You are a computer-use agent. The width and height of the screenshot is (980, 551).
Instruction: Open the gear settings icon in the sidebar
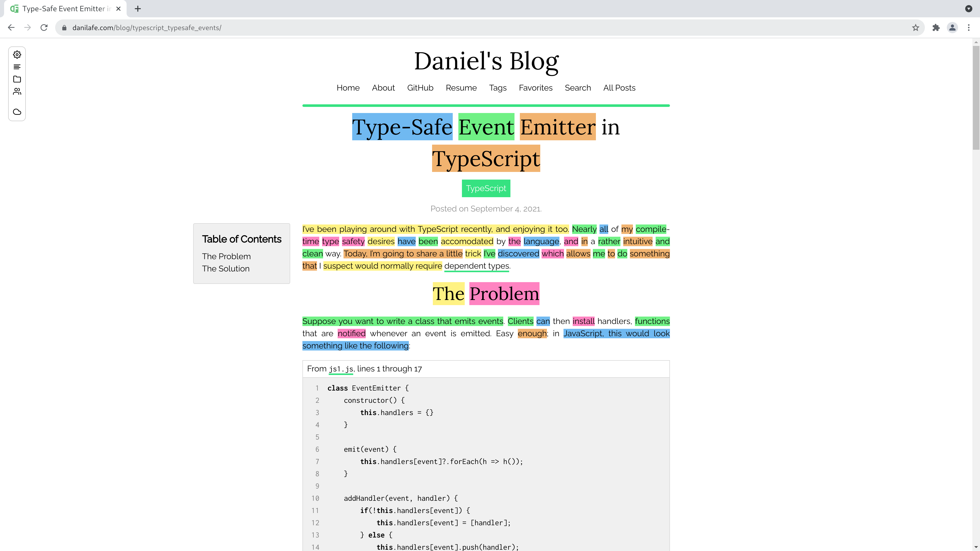(x=17, y=54)
